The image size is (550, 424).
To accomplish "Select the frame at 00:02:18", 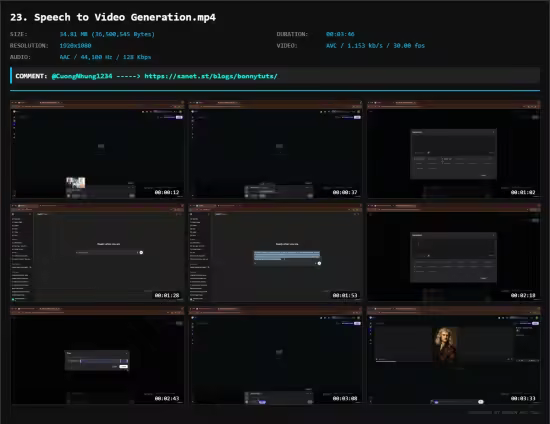I will tap(454, 253).
